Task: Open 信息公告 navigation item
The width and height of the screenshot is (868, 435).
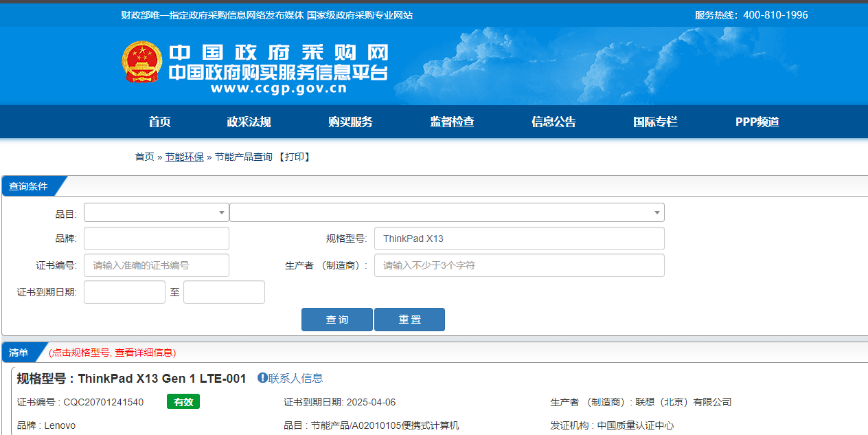Action: click(x=553, y=122)
